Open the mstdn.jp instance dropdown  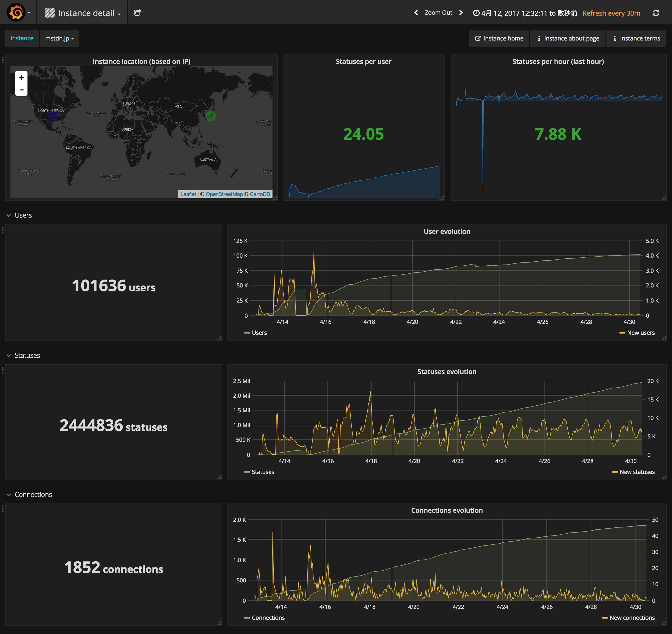[59, 39]
